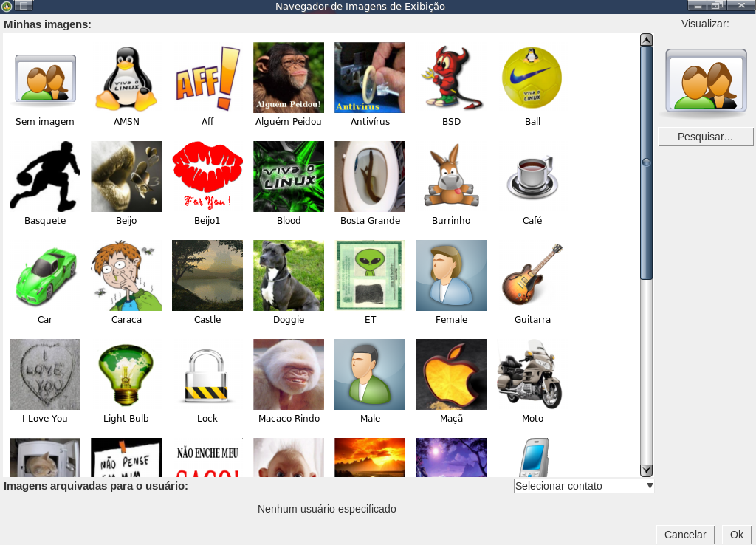The image size is (756, 545).
Task: Select the Castle landscape thumbnail
Action: pos(207,275)
